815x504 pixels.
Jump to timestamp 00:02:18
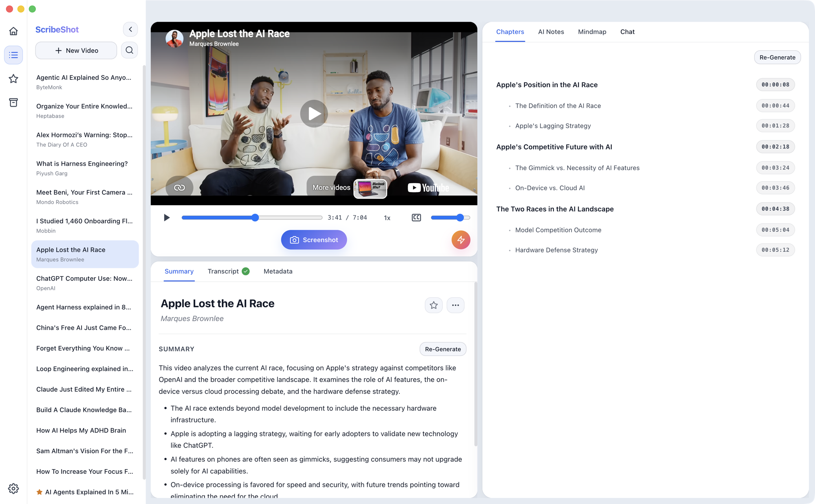tap(775, 147)
